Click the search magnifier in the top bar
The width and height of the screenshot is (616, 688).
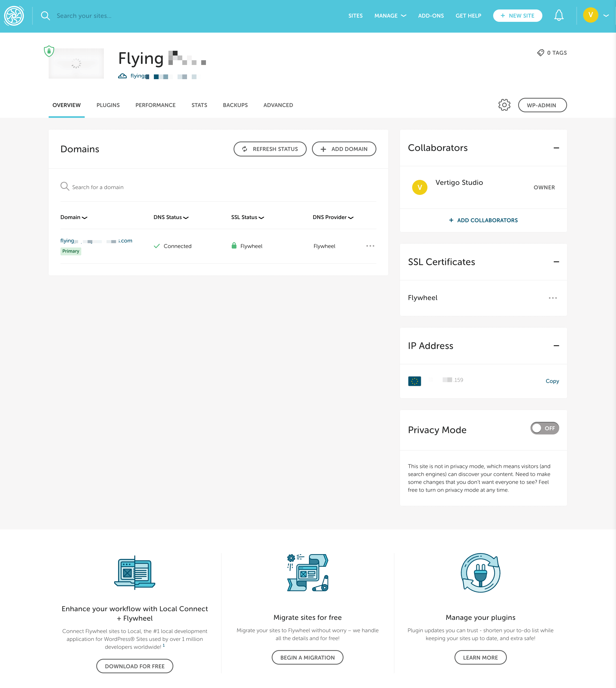[46, 16]
